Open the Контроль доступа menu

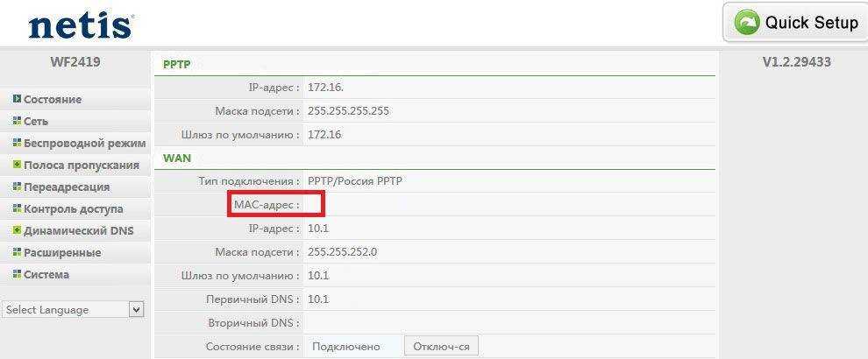pos(75,209)
